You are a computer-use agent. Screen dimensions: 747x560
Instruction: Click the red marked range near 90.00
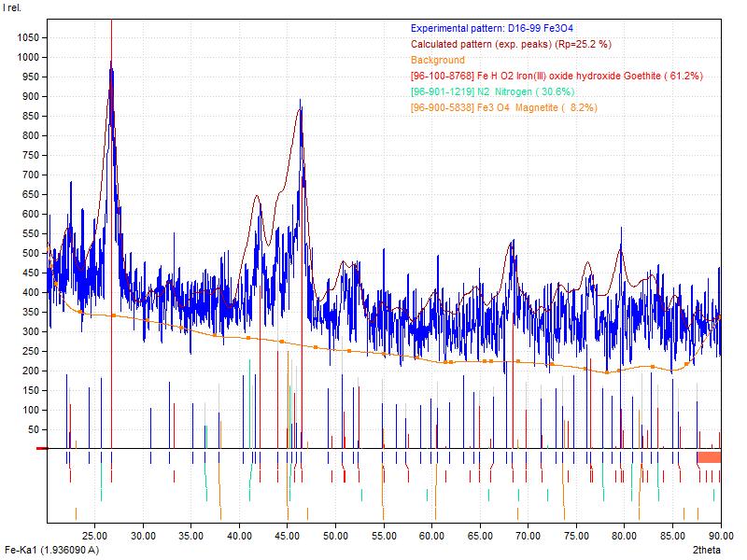click(x=709, y=457)
